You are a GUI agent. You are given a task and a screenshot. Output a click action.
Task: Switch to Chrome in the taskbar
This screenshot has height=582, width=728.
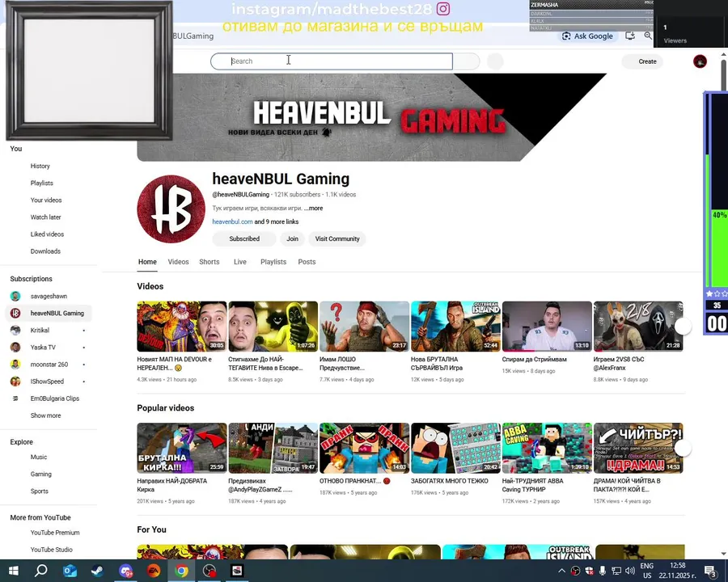pos(181,571)
